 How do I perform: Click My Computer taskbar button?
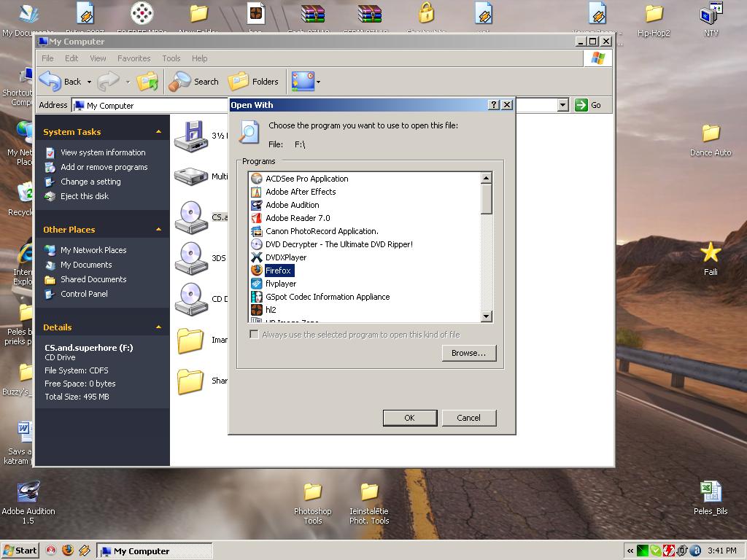(155, 551)
